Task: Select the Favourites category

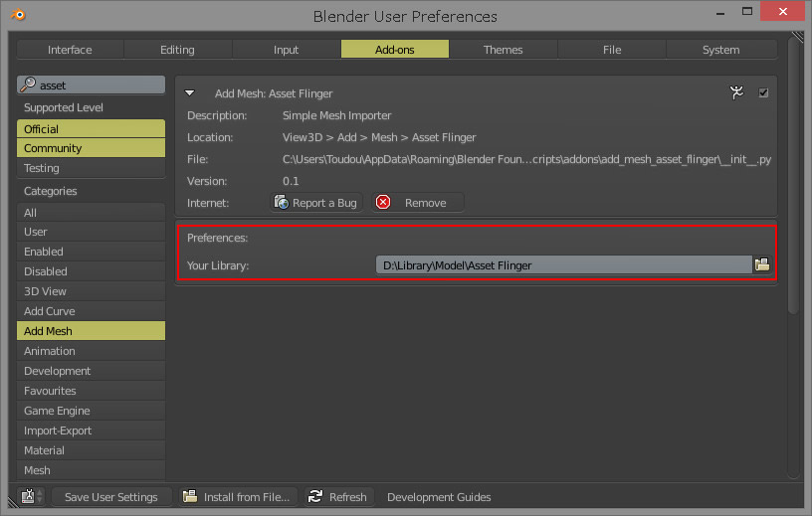Action: point(92,391)
